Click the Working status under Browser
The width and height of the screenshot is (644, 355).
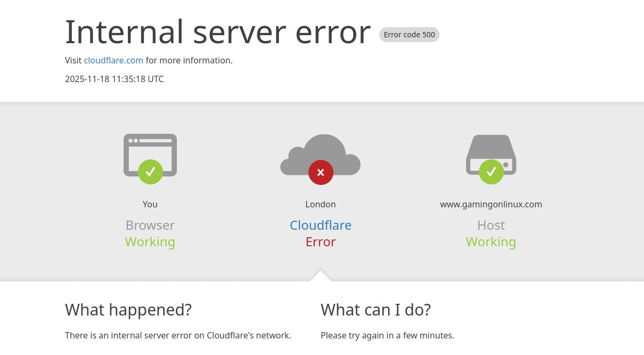coord(150,241)
